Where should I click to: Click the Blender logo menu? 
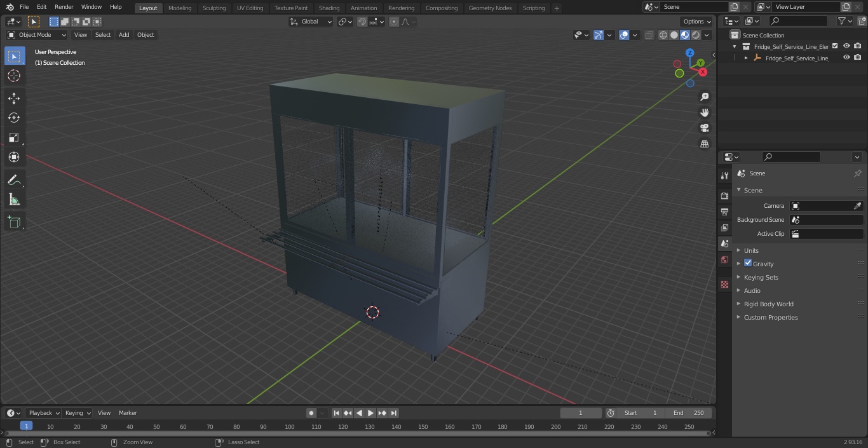[10, 7]
